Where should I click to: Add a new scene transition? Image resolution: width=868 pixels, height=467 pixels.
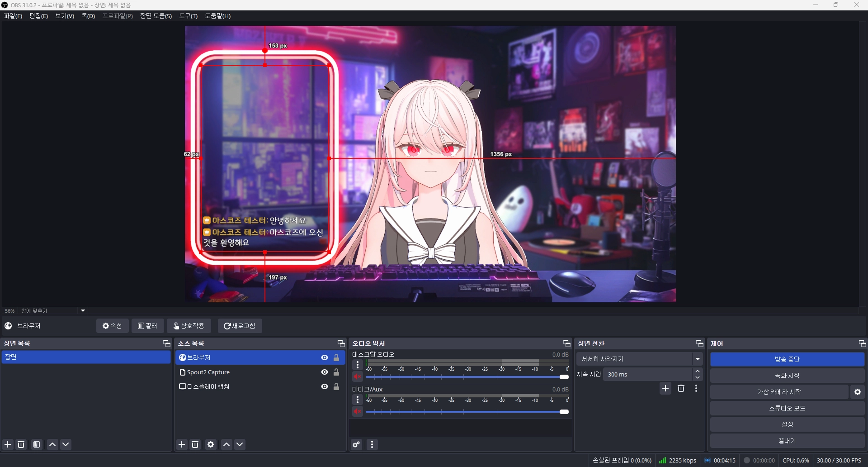tap(665, 388)
